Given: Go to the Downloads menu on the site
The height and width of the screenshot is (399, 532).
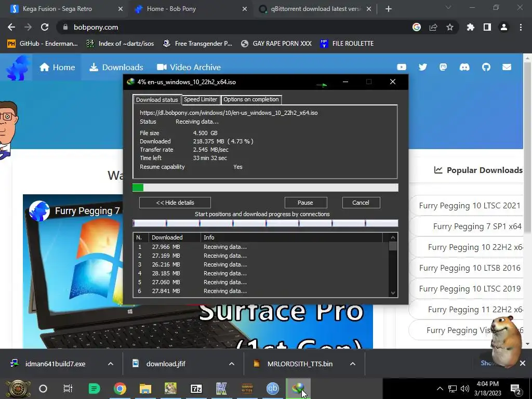Looking at the screenshot, I should point(116,67).
